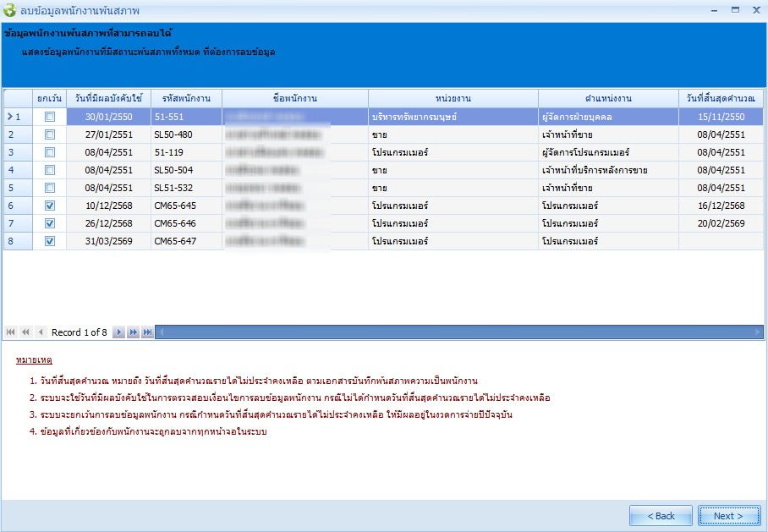This screenshot has height=532, width=768.
Task: Go to last record navigator icon
Action: pos(147,332)
